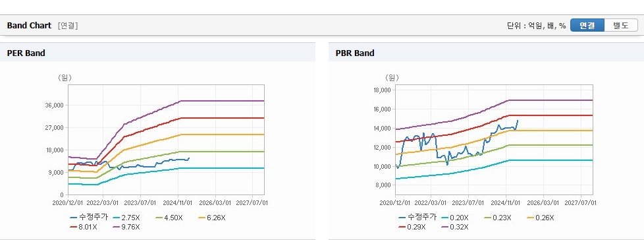Toggle the 4.50X legend series
This screenshot has height=240, width=644.
169,218
